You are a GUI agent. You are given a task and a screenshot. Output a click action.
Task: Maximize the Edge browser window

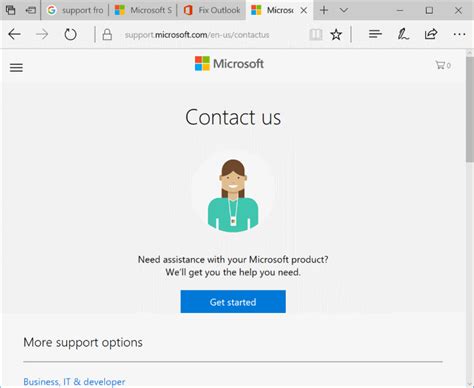coord(429,10)
